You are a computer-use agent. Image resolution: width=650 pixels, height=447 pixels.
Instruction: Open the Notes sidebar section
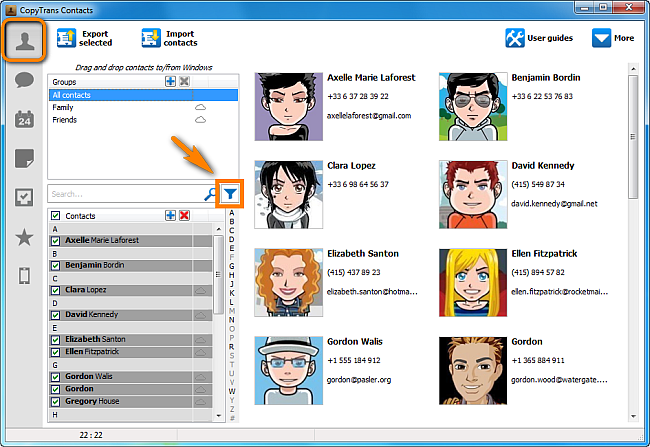click(x=26, y=159)
